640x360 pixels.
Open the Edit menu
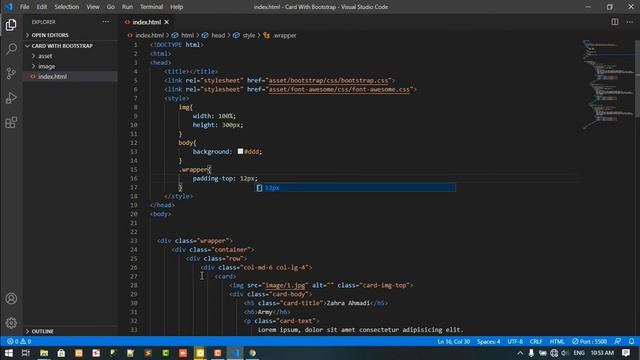point(42,7)
